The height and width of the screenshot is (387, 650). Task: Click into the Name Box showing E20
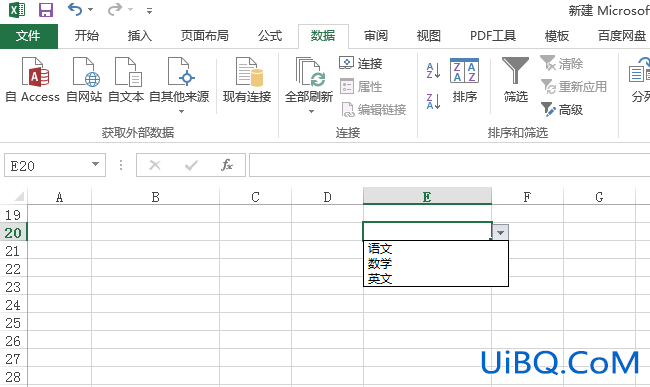pos(46,166)
